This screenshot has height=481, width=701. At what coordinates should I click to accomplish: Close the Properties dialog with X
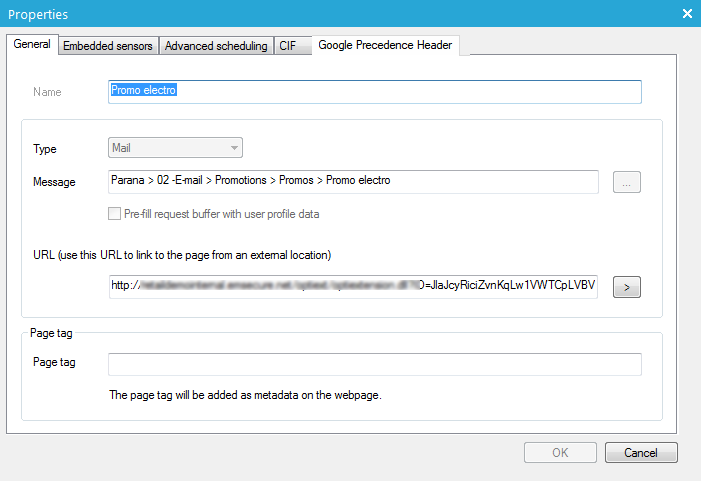[x=687, y=13]
